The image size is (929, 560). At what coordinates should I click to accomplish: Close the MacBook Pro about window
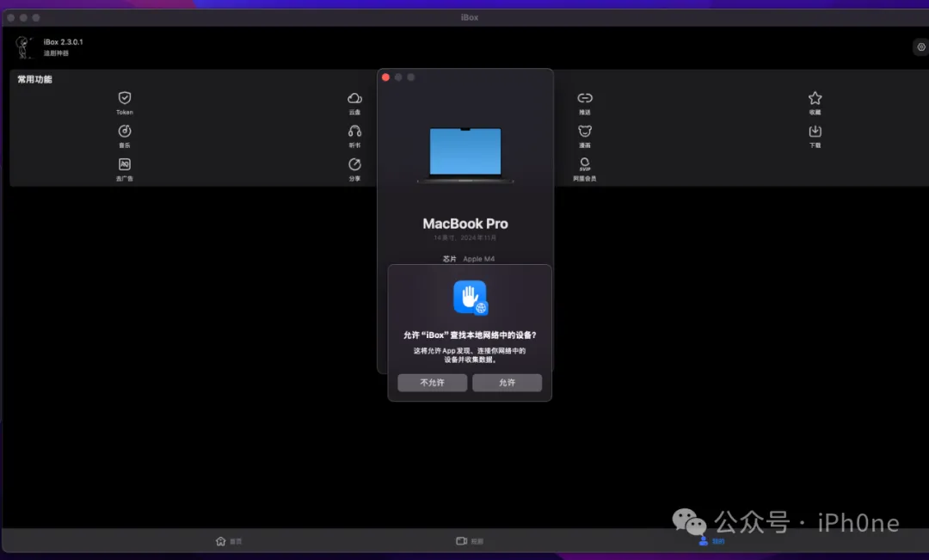(x=385, y=77)
